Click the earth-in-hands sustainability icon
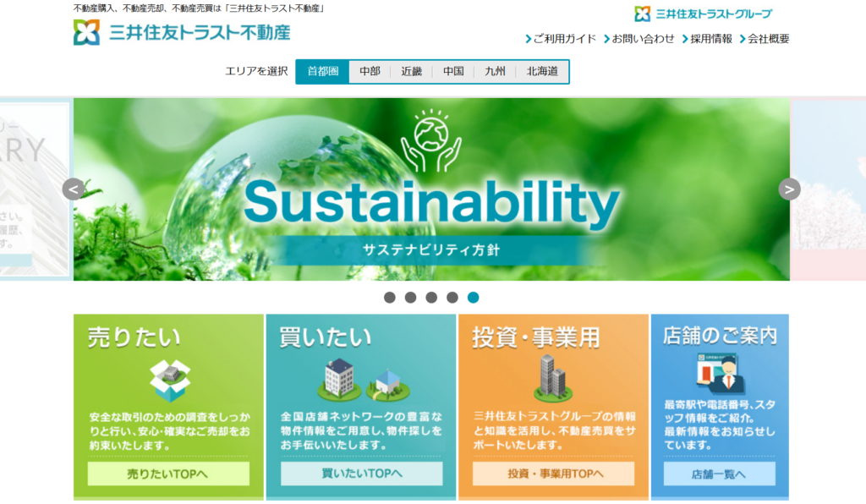This screenshot has height=504, width=866. [x=431, y=140]
